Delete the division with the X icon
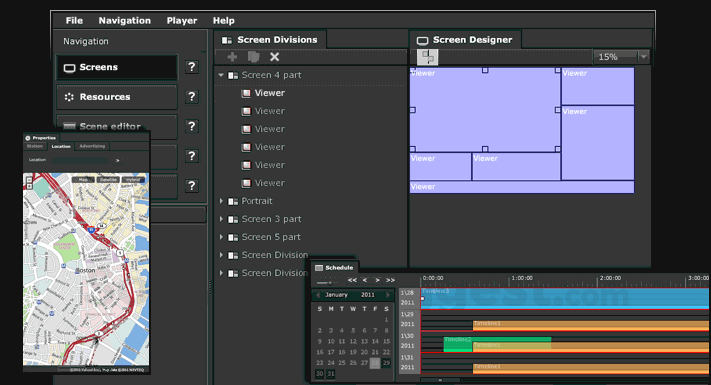The height and width of the screenshot is (385, 711). point(274,57)
